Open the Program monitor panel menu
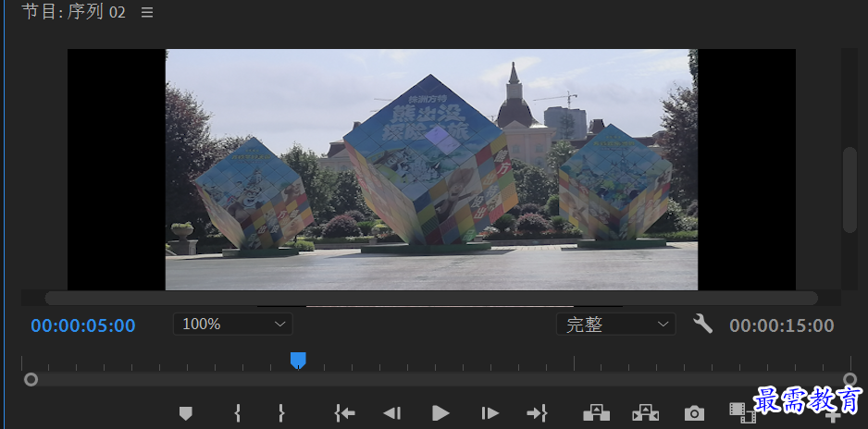 pos(147,12)
